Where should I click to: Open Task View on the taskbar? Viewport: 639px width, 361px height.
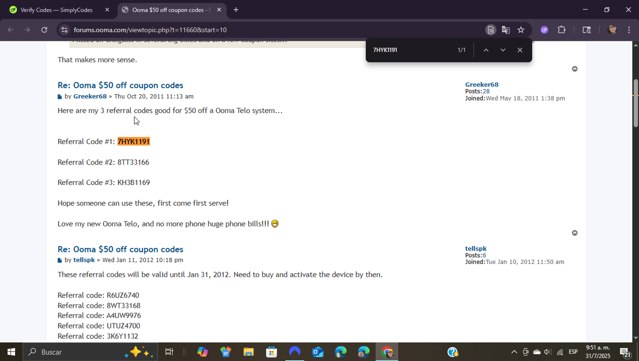pos(169,352)
